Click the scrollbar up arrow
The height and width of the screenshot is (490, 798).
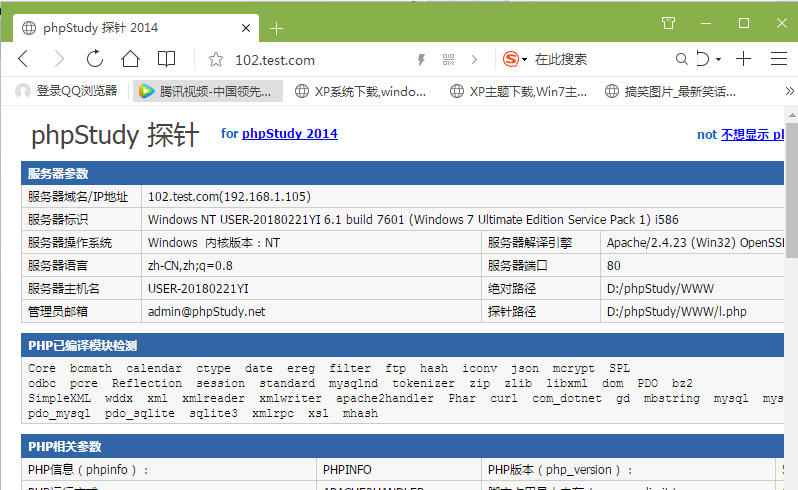(792, 115)
